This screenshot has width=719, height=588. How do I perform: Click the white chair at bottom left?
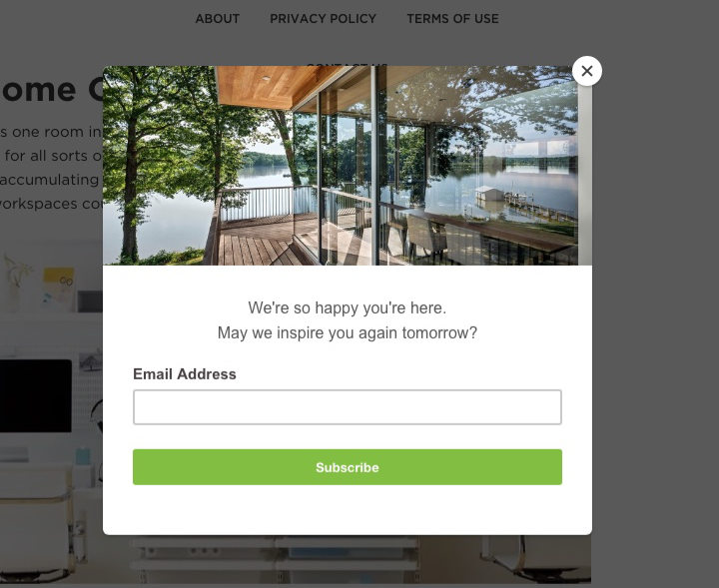37,522
